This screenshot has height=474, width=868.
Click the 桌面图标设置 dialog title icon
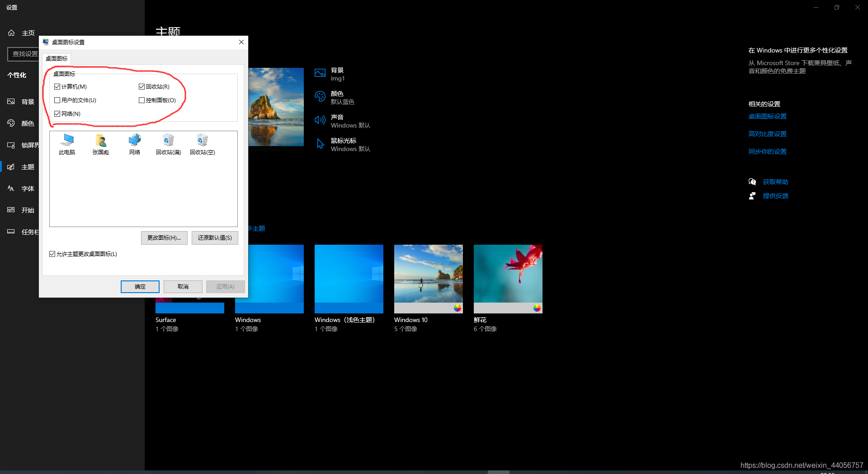tap(46, 42)
